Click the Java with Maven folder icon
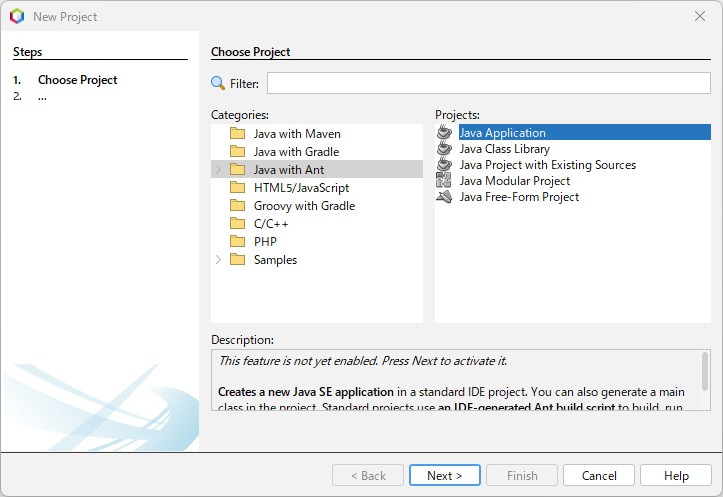The height and width of the screenshot is (497, 723). tap(237, 134)
